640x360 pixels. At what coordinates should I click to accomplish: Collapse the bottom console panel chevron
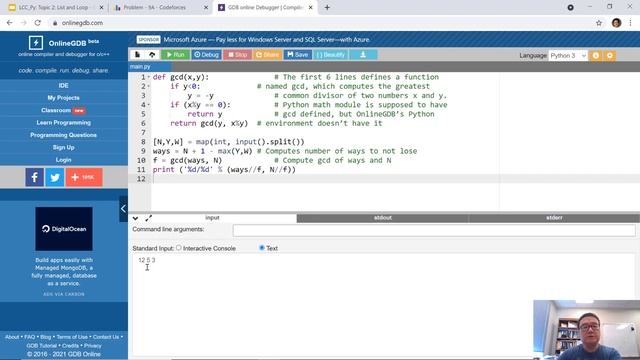click(136, 218)
